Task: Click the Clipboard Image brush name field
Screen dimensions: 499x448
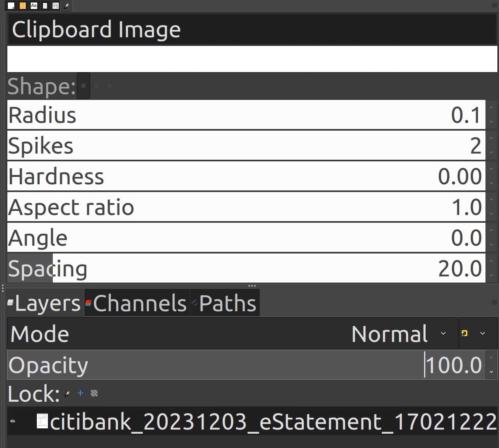Action: click(x=252, y=29)
